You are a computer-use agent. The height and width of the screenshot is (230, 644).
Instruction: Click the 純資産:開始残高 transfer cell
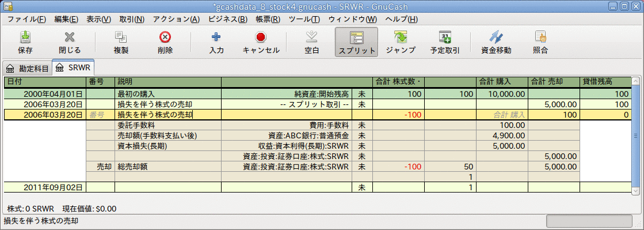point(287,94)
